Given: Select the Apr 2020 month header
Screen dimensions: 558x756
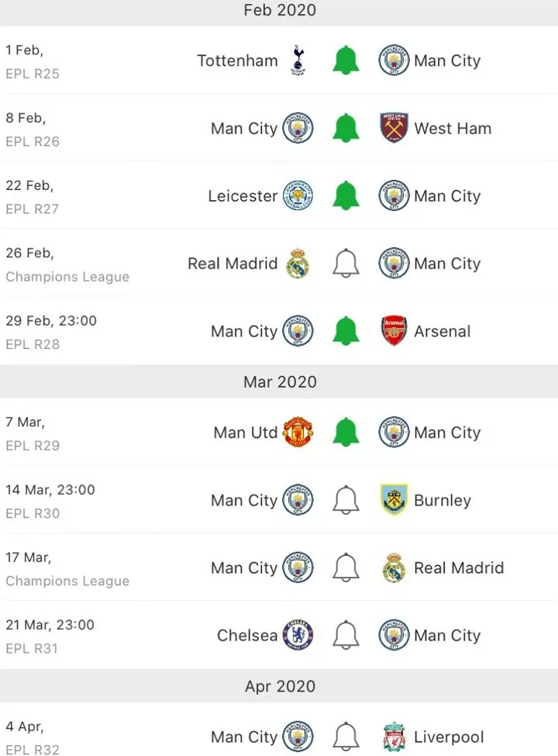Looking at the screenshot, I should pos(279,685).
